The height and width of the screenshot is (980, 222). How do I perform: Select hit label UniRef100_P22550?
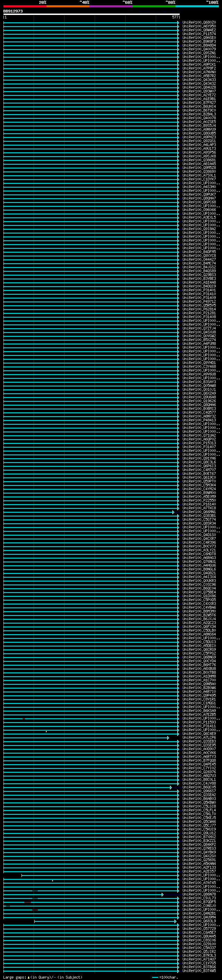click(x=199, y=501)
